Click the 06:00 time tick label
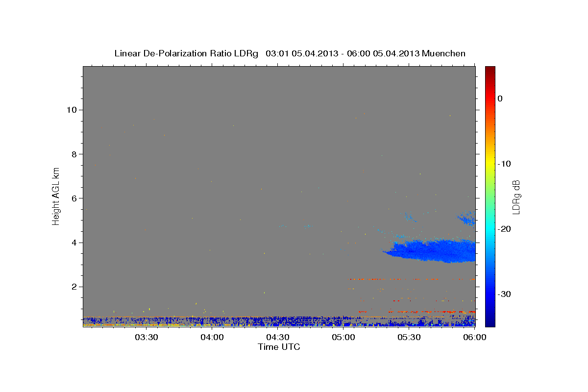 [475, 338]
